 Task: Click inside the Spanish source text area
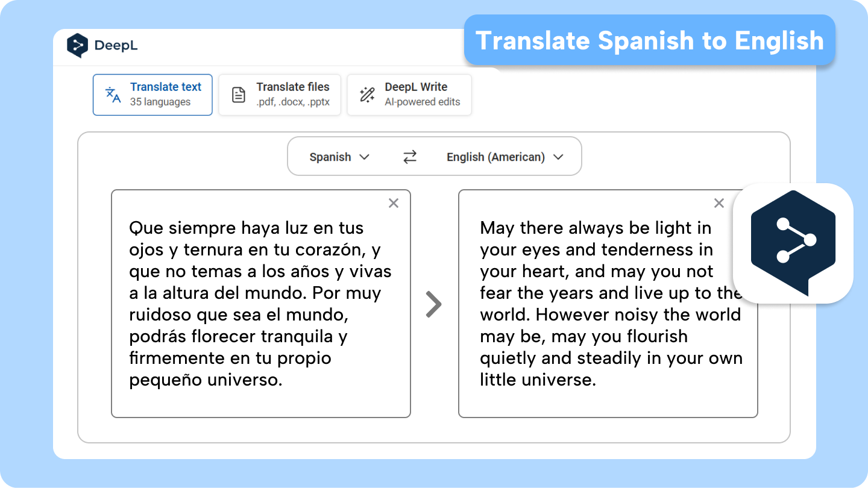(x=260, y=304)
